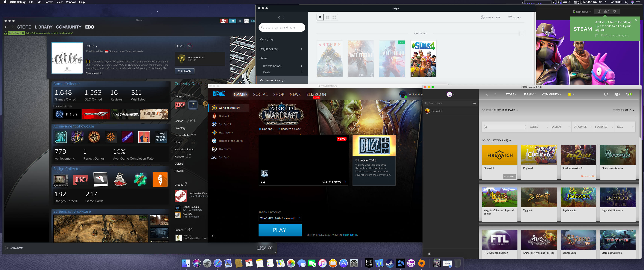Viewport: 644px width, 270px height.
Task: Expand GOG Galaxy COMMUNITY menu
Action: click(552, 94)
